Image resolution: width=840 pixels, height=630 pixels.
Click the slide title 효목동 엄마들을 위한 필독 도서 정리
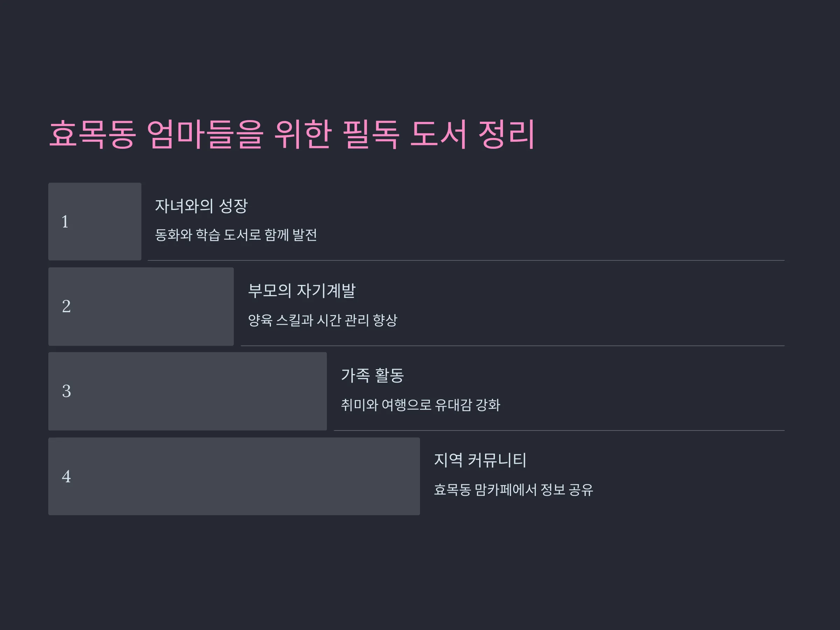coord(292,134)
